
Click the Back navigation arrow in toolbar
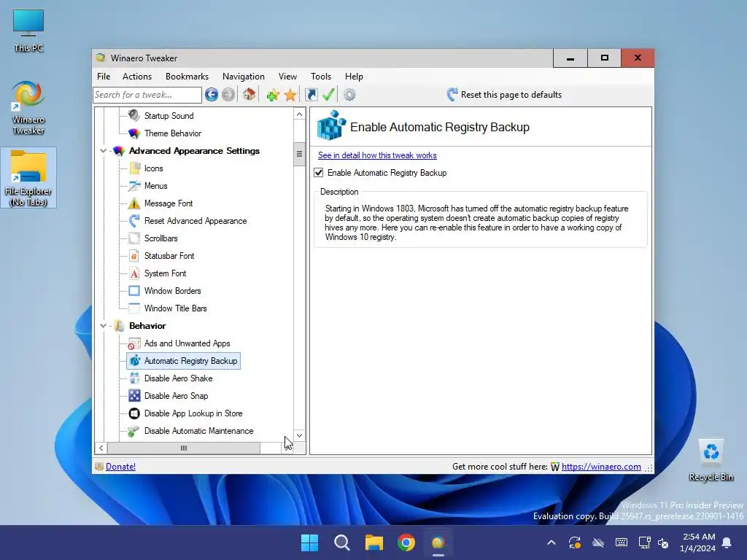pyautogui.click(x=212, y=95)
